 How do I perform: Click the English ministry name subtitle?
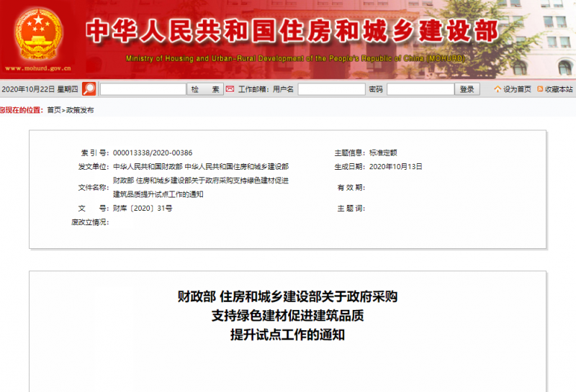pos(295,58)
